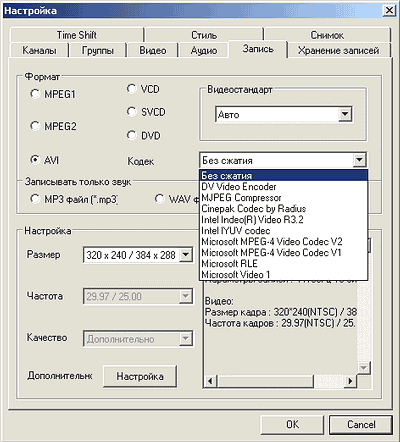The height and width of the screenshot is (442, 400).
Task: Switch to the Time Shift tab
Action: [x=77, y=35]
